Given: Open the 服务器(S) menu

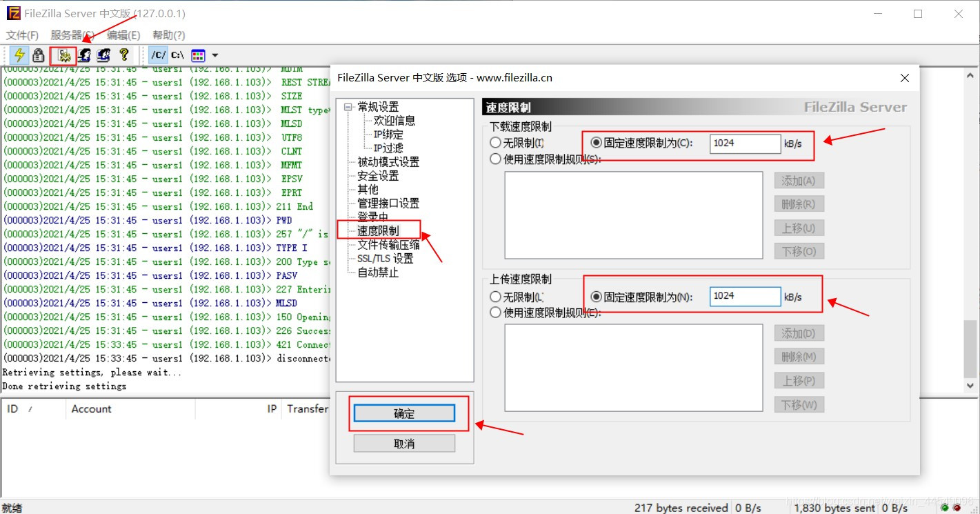Looking at the screenshot, I should click(x=72, y=35).
